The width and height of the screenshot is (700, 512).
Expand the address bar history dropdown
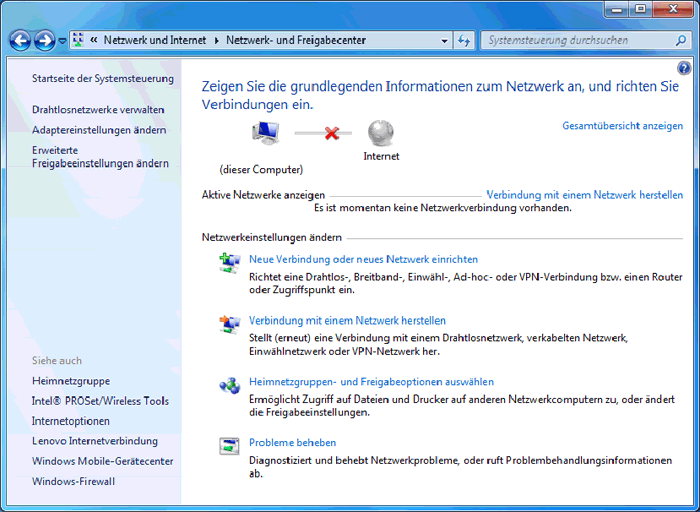pyautogui.click(x=444, y=41)
